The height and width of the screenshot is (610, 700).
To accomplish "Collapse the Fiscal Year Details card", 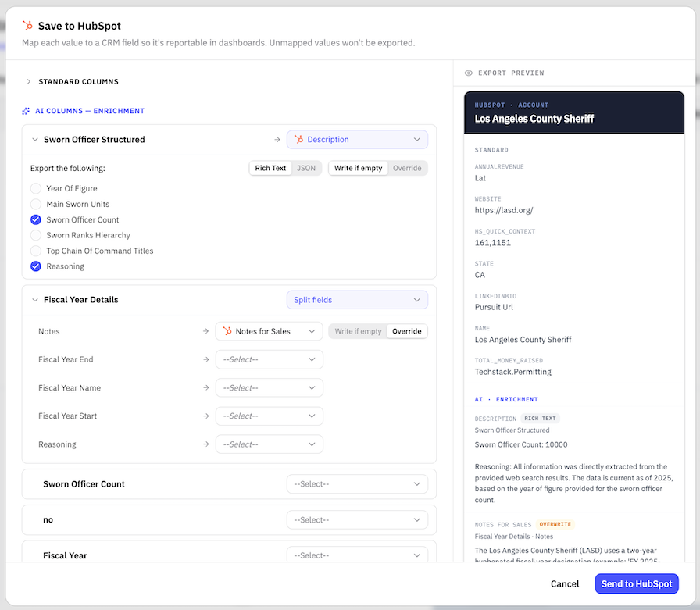I will coord(35,300).
